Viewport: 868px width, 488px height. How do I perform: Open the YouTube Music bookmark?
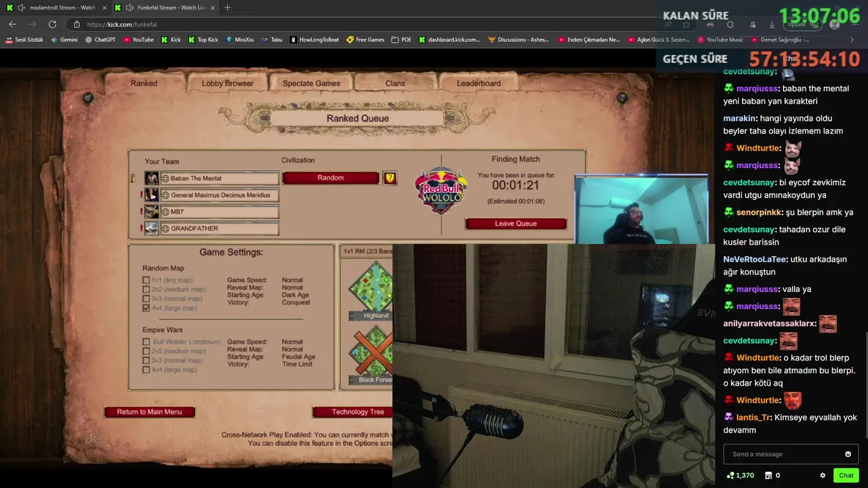tap(720, 39)
